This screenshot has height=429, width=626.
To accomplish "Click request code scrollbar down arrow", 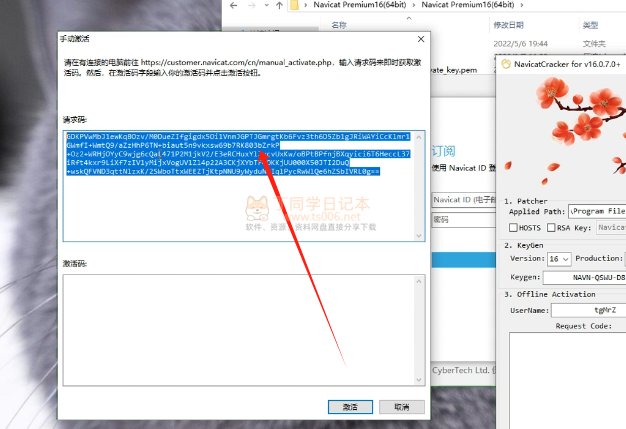I will (x=419, y=235).
